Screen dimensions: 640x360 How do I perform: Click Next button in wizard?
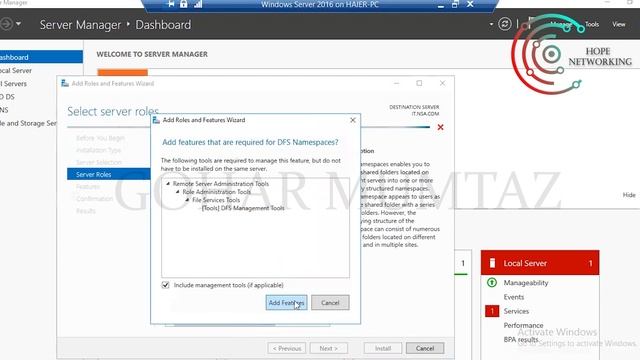[329, 348]
